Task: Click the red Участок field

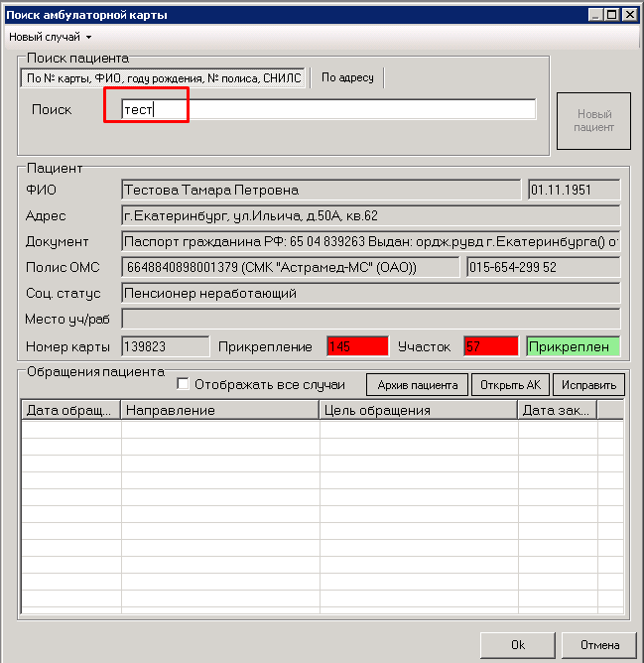Action: 490,346
